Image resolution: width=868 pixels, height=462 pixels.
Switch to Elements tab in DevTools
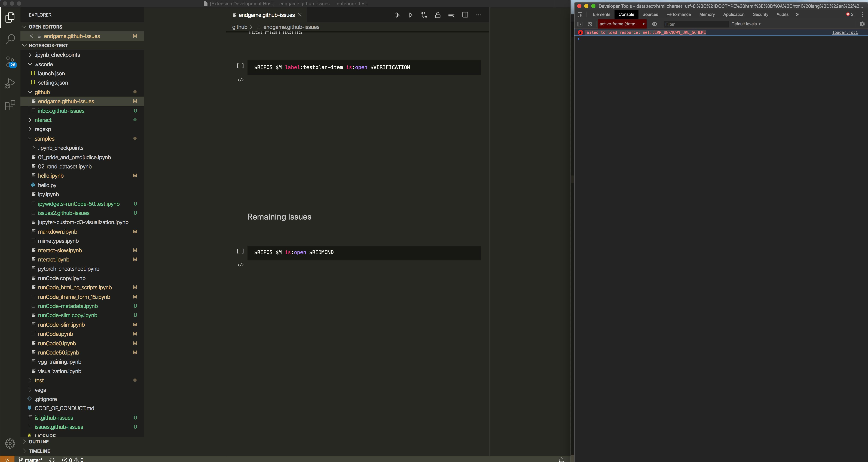(601, 14)
